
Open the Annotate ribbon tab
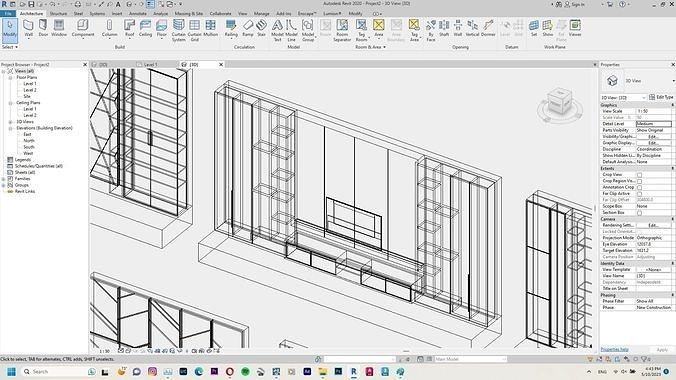click(138, 14)
